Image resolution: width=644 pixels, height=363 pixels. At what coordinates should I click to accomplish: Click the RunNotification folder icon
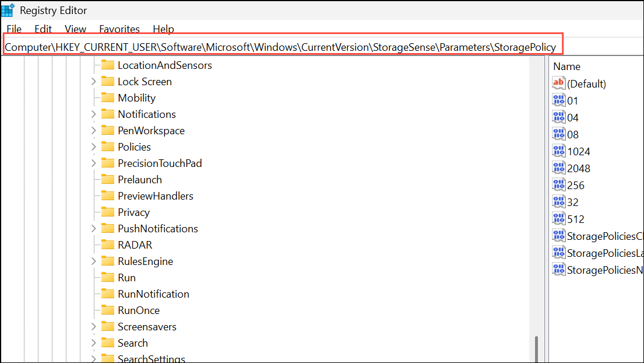point(108,294)
